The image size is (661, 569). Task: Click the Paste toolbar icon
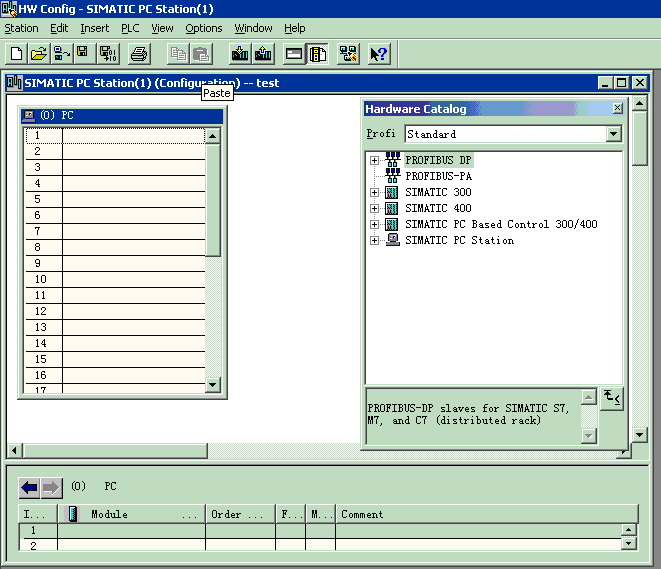tap(201, 54)
